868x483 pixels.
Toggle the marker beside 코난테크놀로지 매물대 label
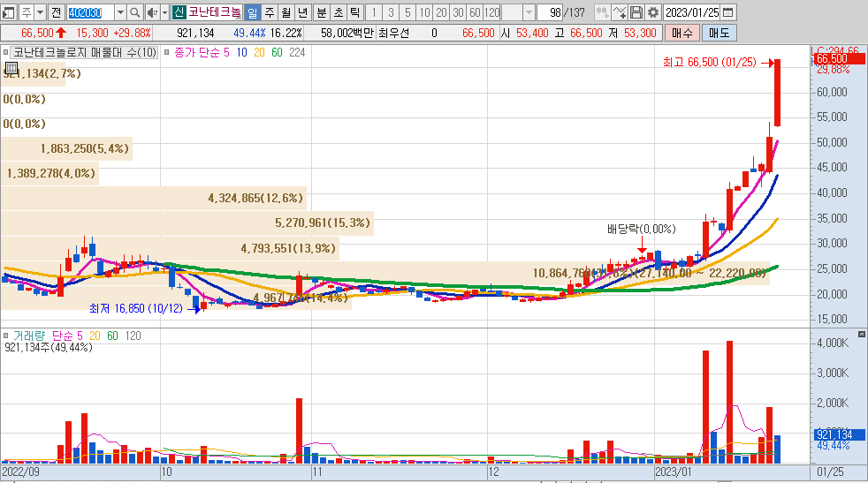point(5,53)
